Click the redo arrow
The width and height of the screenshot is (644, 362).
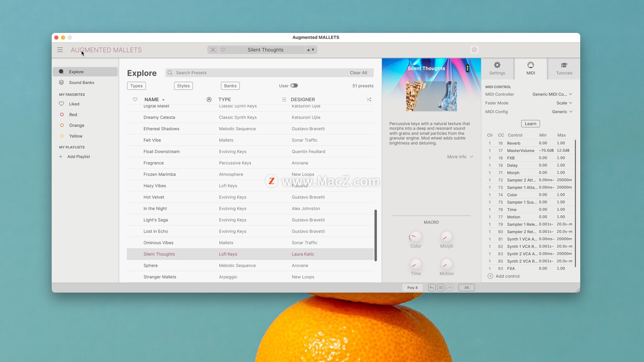pyautogui.click(x=449, y=288)
